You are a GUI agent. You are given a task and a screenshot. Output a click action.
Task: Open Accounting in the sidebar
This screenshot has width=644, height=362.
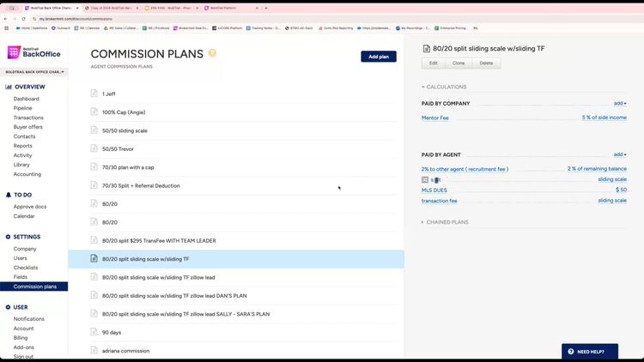[x=27, y=174]
